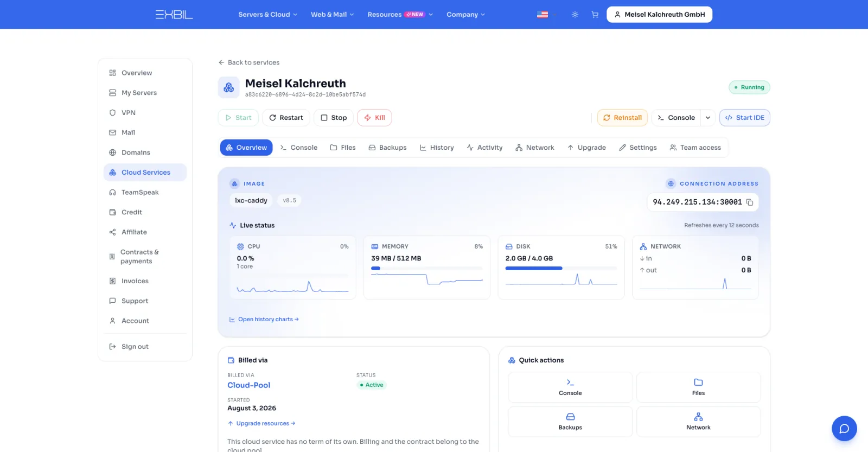Switch to the Upgrade tab
868x452 pixels.
(586, 148)
